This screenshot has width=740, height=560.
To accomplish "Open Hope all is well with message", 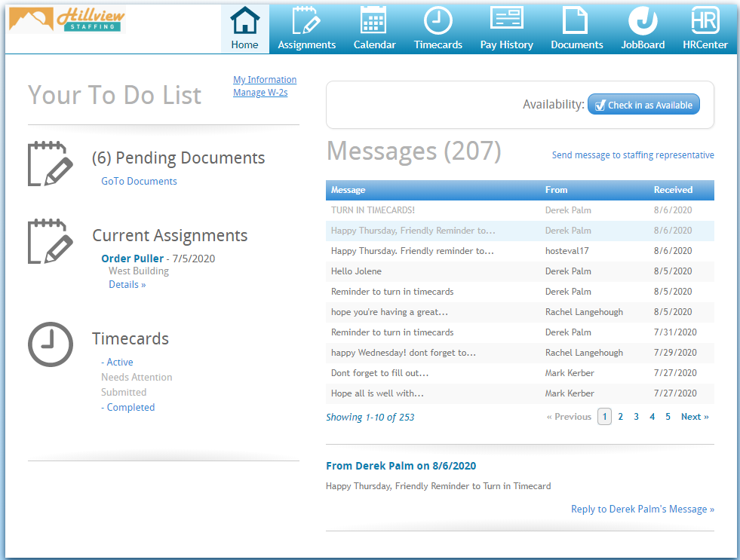I will (x=520, y=393).
